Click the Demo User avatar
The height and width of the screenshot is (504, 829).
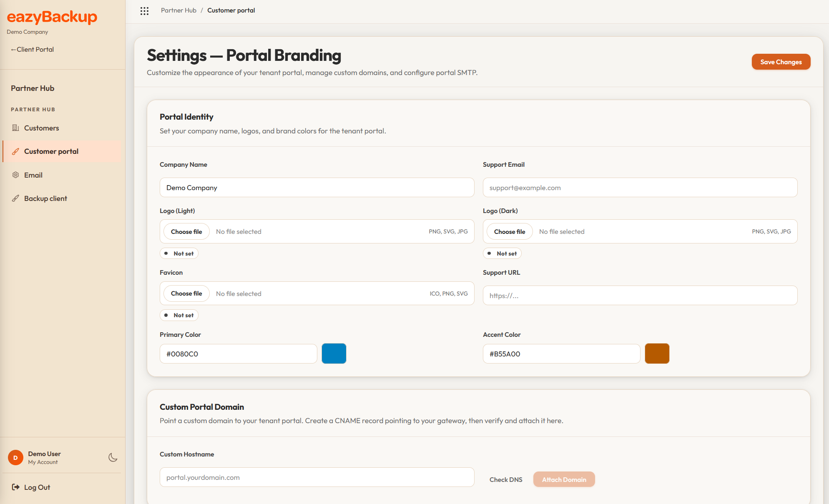point(15,457)
